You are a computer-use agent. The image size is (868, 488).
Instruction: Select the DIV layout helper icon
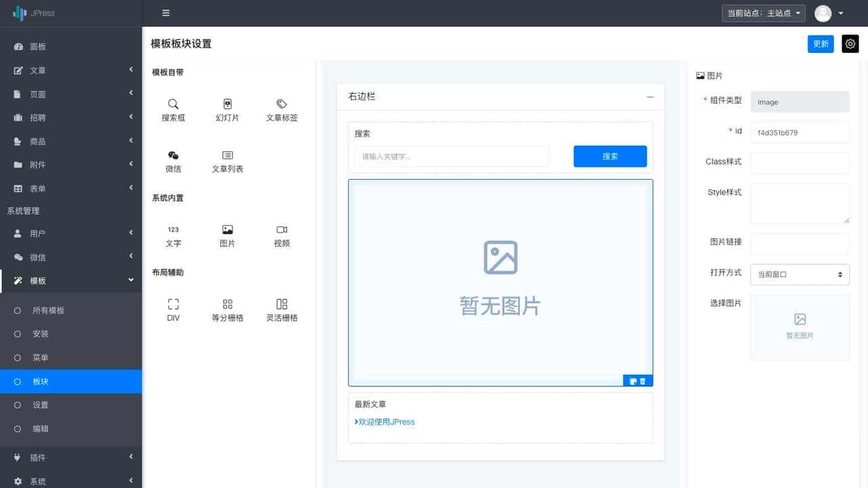173,309
